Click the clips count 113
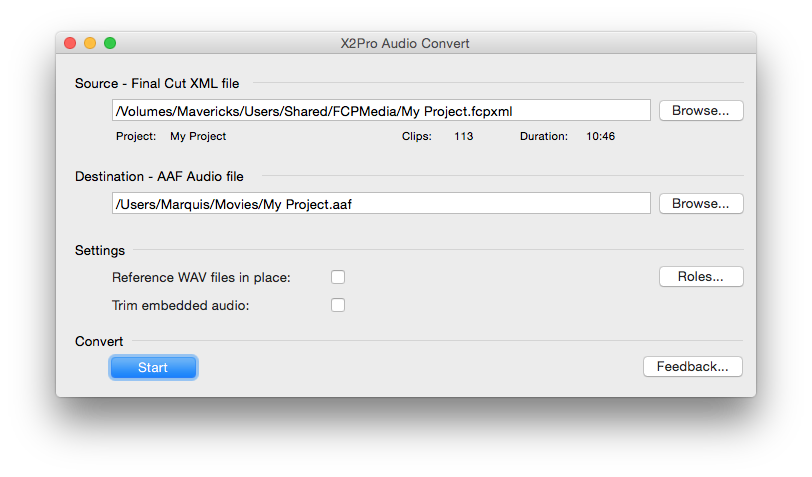The image size is (812, 477). pyautogui.click(x=463, y=136)
